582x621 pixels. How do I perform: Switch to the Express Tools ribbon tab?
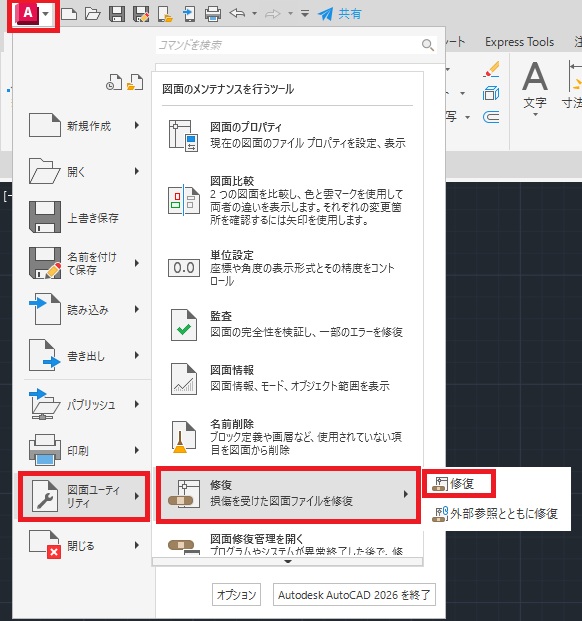(519, 42)
